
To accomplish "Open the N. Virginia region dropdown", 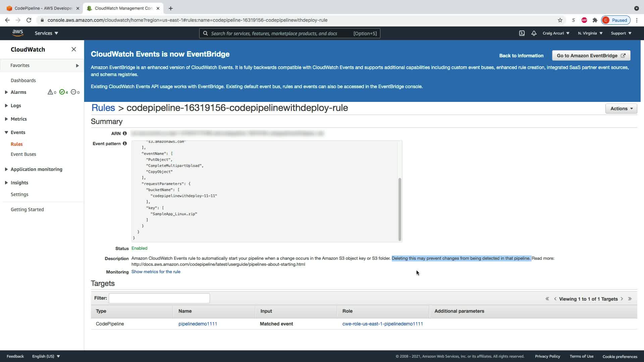I will (590, 33).
